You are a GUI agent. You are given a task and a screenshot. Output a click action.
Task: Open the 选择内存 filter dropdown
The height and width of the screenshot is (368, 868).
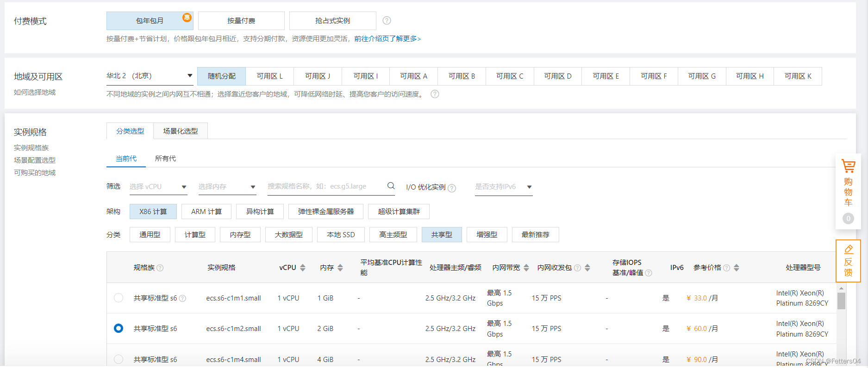(227, 187)
